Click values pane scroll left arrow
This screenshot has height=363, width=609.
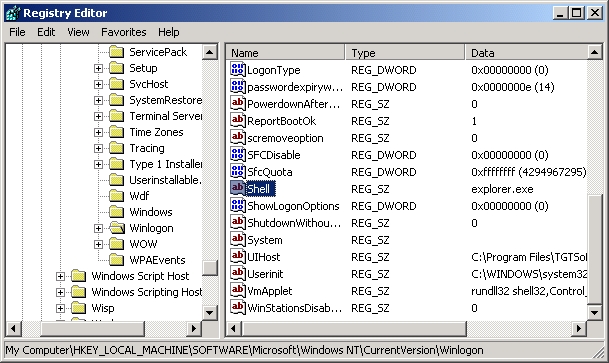point(233,328)
